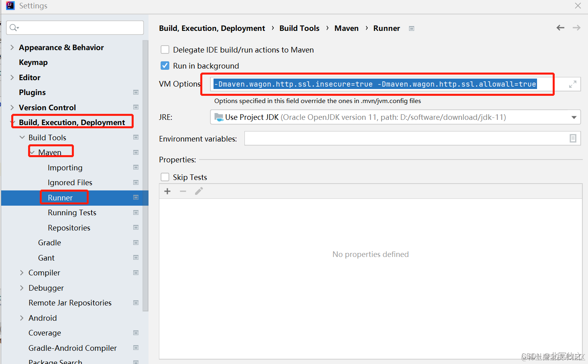Click Build, Execution, Deployment breadcrumb
Screen dimensions: 588x364
coord(212,28)
